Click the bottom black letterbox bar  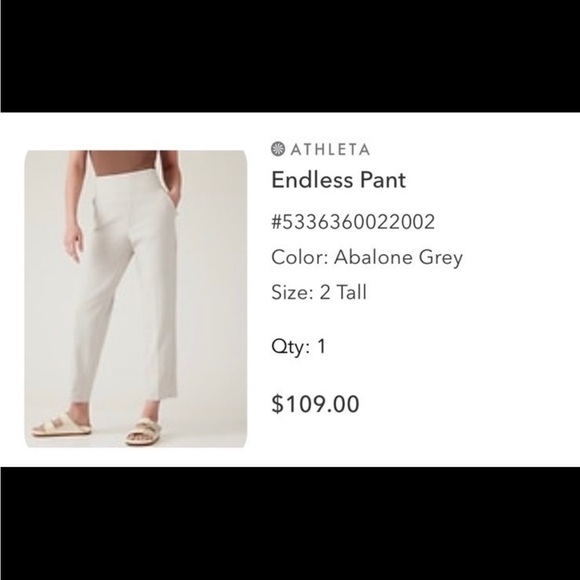pyautogui.click(x=290, y=523)
